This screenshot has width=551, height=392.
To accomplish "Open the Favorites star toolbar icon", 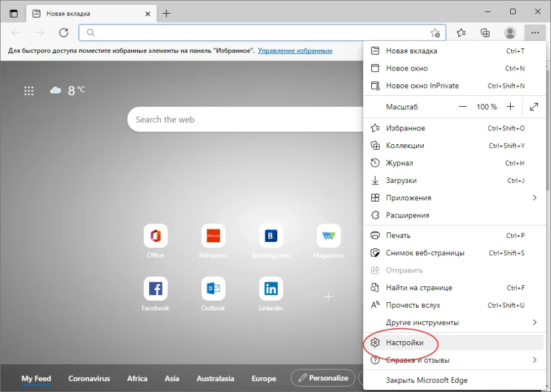I will (x=462, y=32).
